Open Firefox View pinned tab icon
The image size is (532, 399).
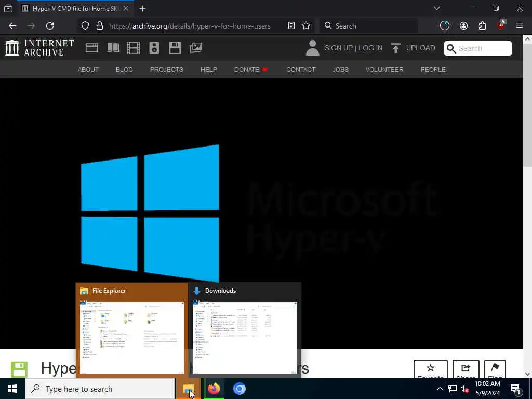(x=8, y=8)
